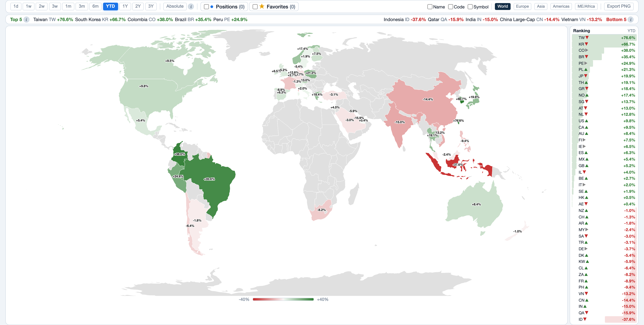Click Vietnam VN -13.2% in Bottom 5
644x325 pixels.
coord(582,20)
